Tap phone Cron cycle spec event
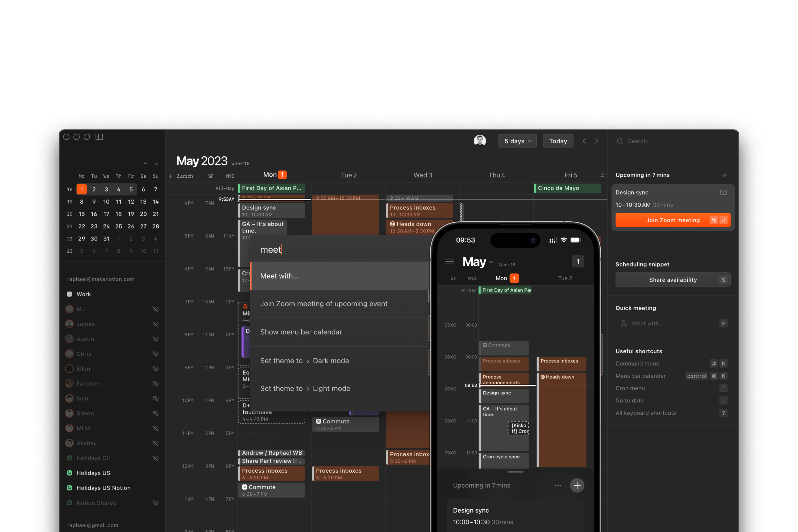 coord(504,460)
